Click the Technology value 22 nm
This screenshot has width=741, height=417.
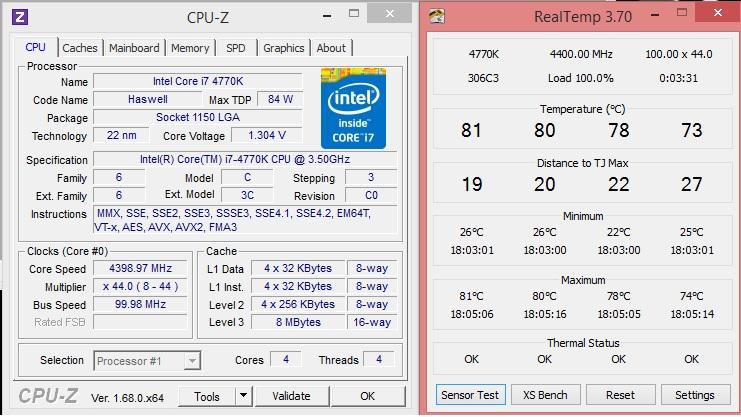[121, 135]
